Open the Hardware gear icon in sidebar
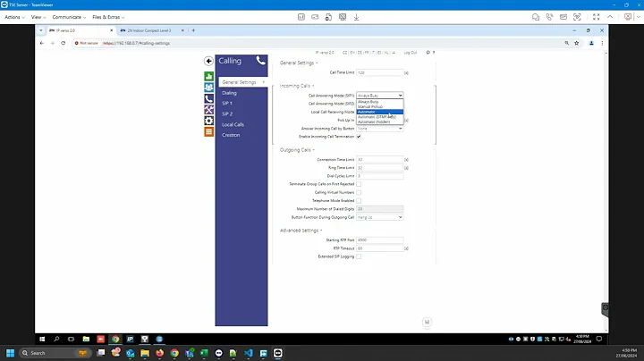The image size is (644, 361). pos(208,121)
